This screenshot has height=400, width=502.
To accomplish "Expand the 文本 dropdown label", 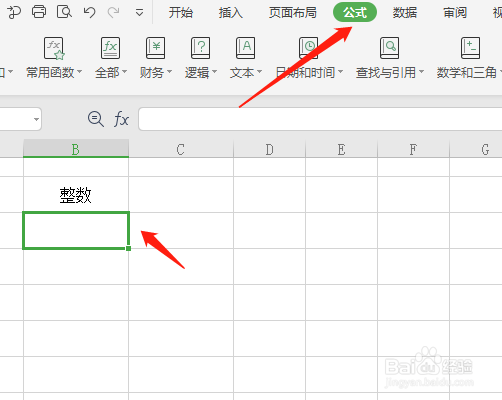I will (x=246, y=72).
